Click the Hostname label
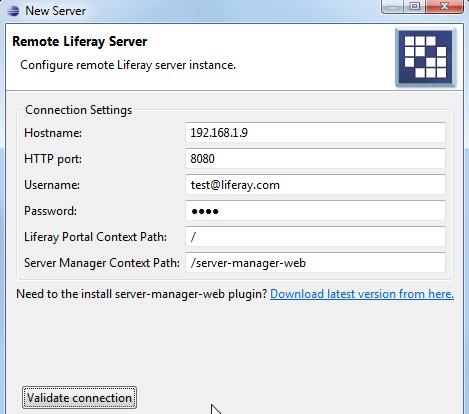This screenshot has height=414, width=469. [53, 133]
